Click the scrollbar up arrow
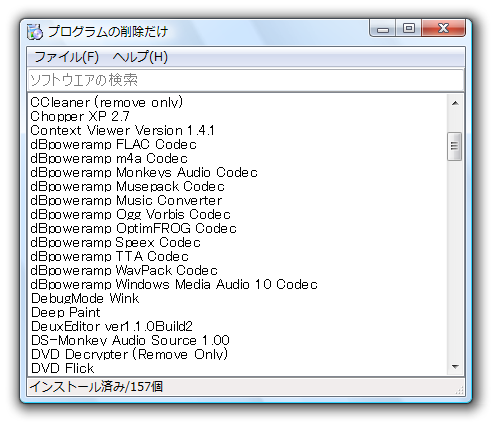The width and height of the screenshot is (493, 424). [x=455, y=103]
